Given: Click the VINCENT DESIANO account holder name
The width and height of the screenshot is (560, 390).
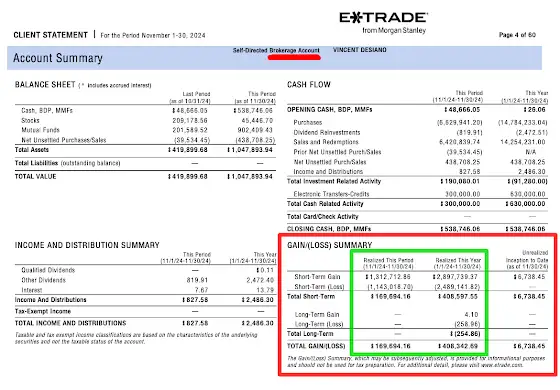Looking at the screenshot, I should click(x=360, y=50).
